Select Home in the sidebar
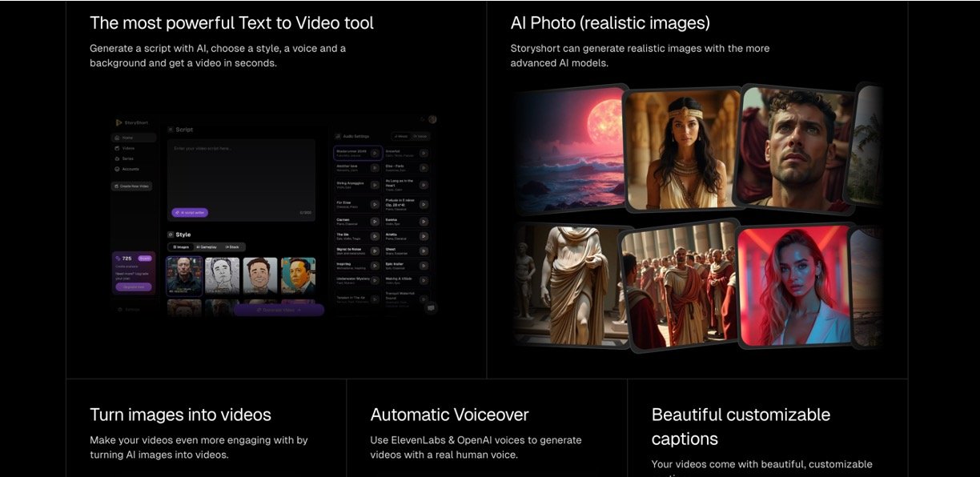The width and height of the screenshot is (980, 477). pos(128,138)
